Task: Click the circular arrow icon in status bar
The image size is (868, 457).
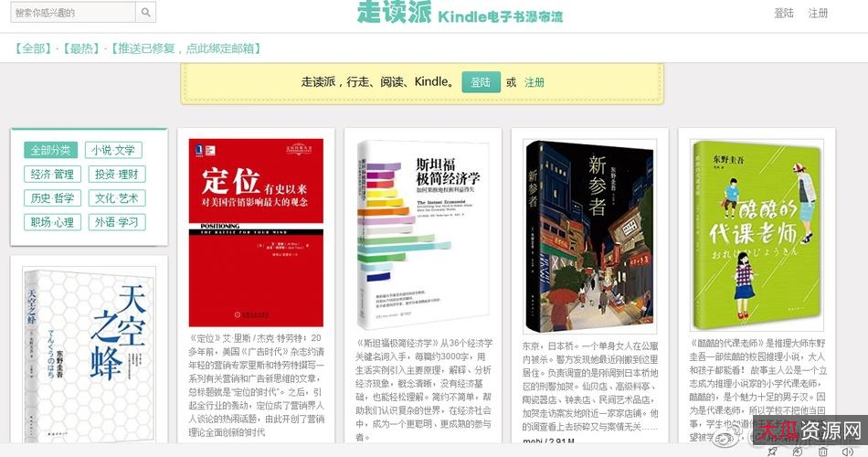Action: [x=797, y=452]
